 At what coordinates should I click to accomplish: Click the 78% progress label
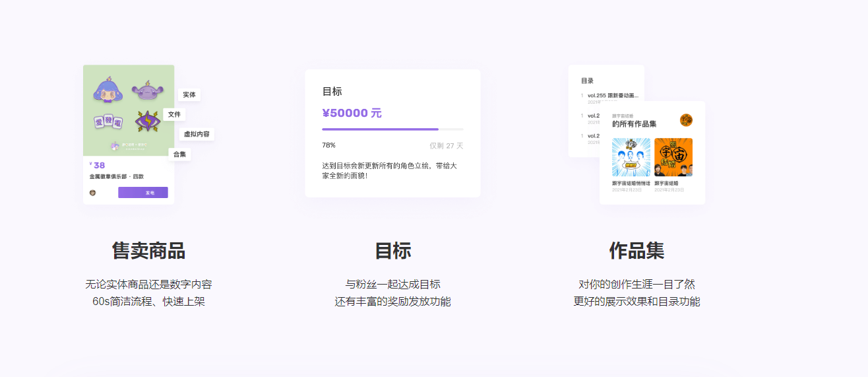pyautogui.click(x=328, y=145)
